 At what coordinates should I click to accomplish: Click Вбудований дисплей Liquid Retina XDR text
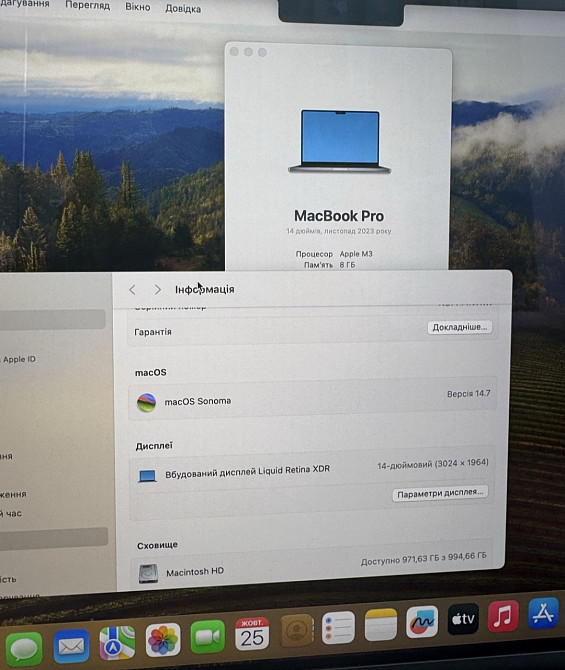248,471
